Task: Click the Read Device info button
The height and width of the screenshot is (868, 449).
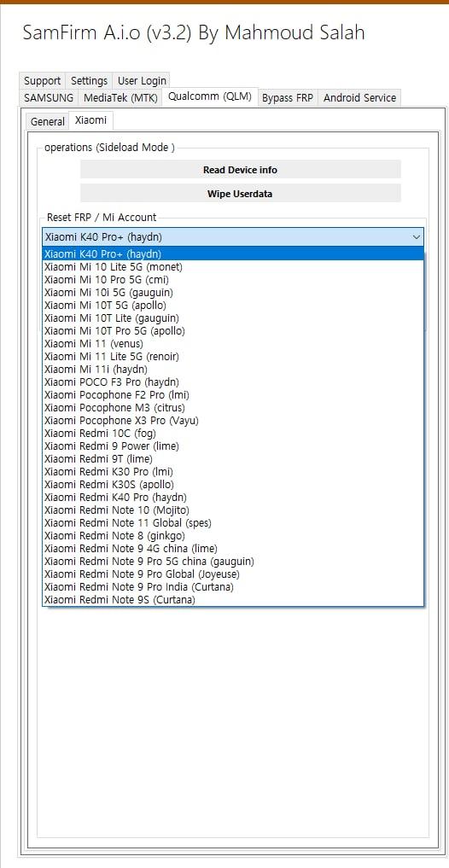Action: pos(240,170)
